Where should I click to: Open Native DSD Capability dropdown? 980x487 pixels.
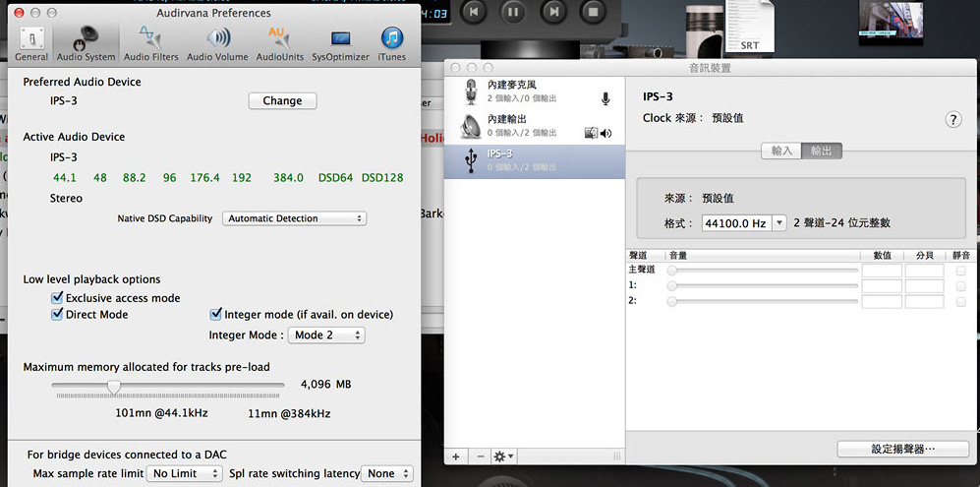(x=294, y=218)
